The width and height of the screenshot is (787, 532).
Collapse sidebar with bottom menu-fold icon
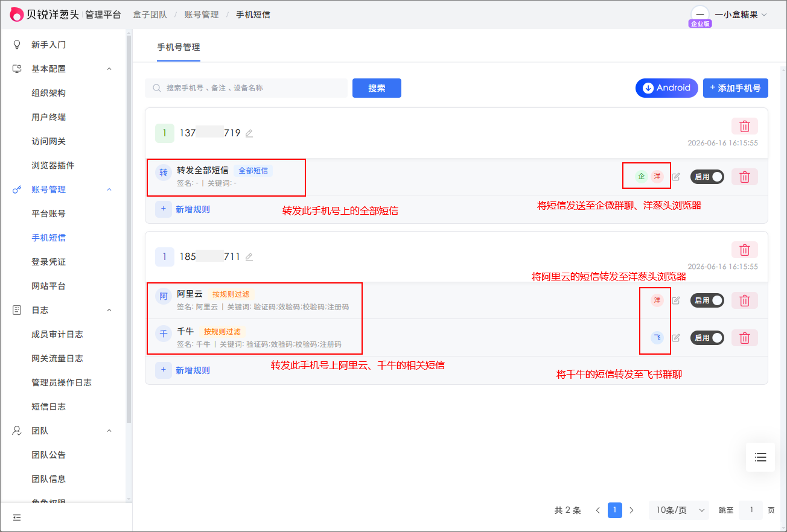pos(17,518)
